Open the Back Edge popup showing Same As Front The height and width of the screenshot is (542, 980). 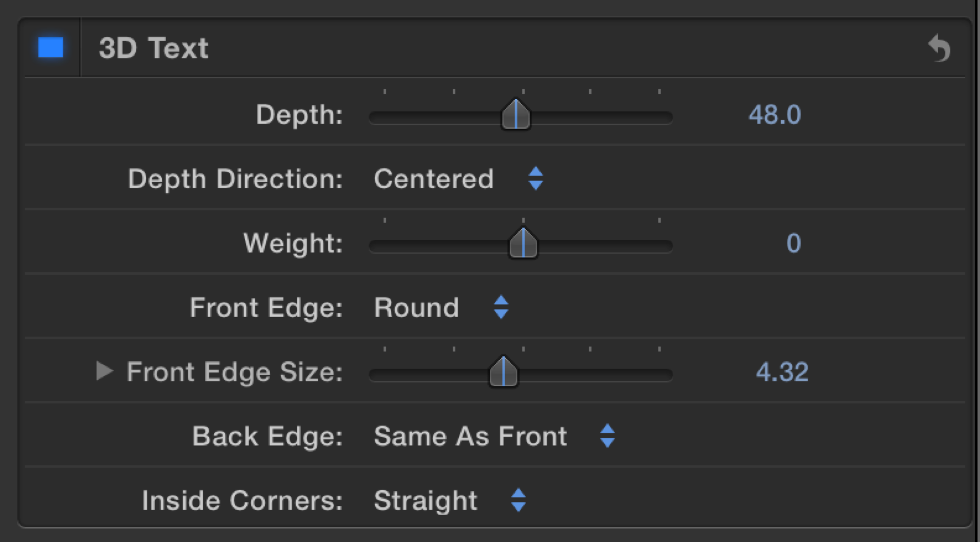tap(470, 436)
